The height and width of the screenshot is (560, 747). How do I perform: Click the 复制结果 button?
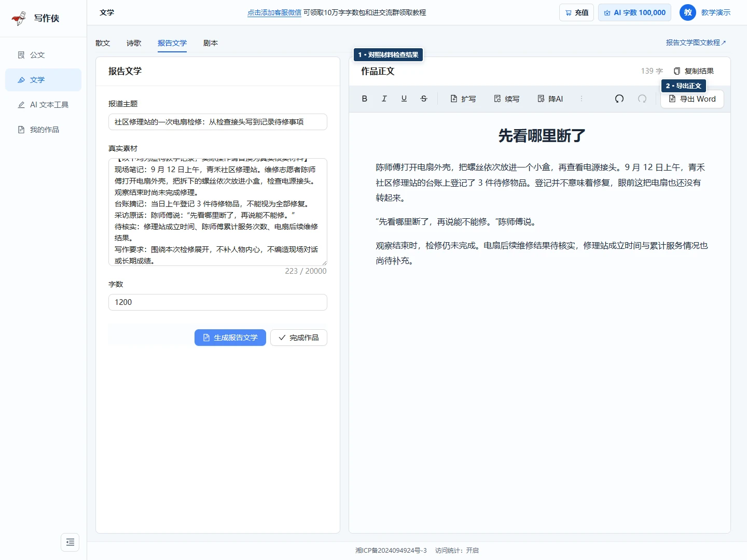point(694,71)
